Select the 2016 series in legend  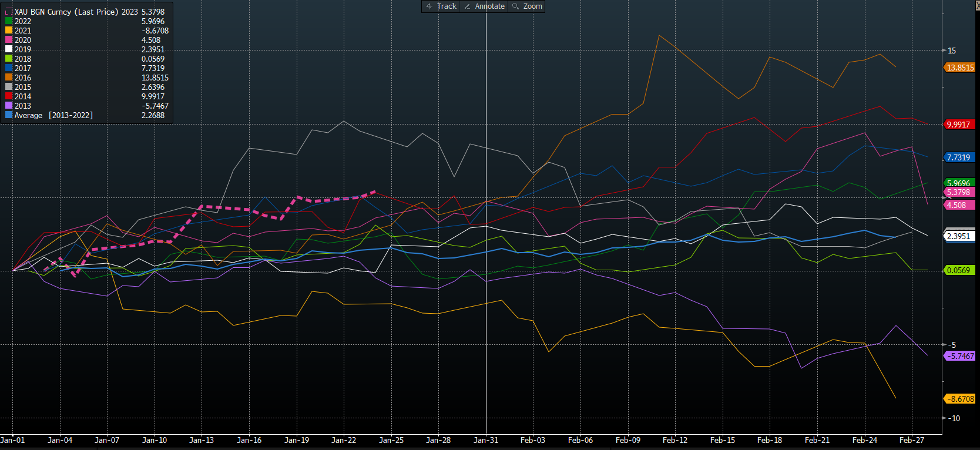pyautogui.click(x=23, y=78)
